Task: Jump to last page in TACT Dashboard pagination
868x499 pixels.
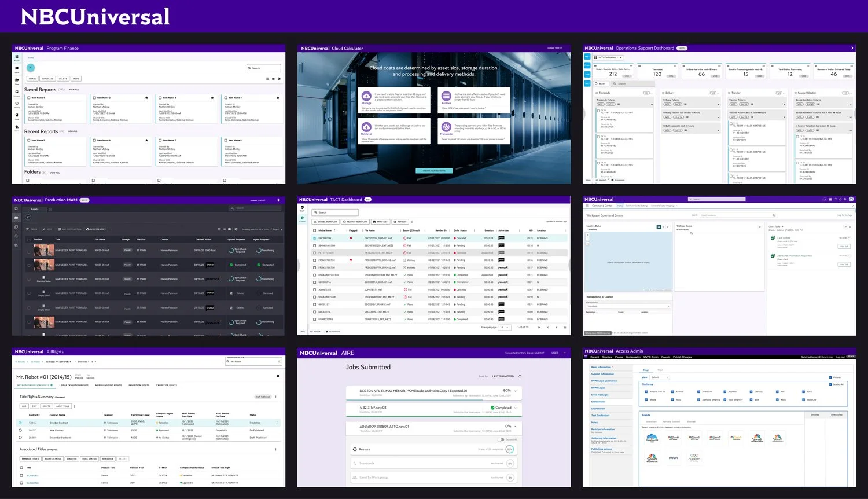Action: [x=565, y=328]
